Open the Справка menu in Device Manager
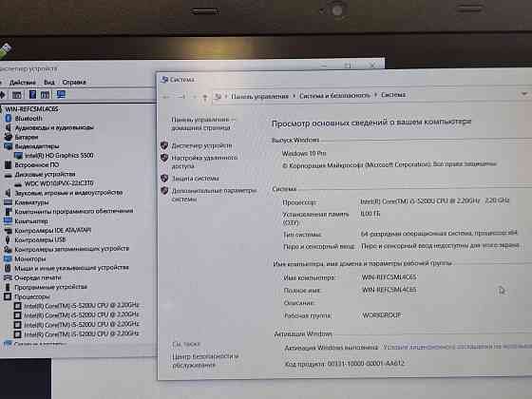 coord(74,82)
